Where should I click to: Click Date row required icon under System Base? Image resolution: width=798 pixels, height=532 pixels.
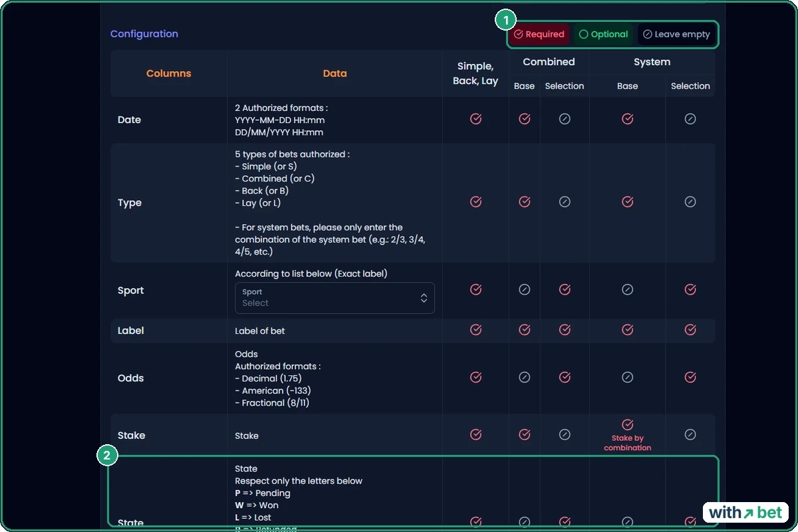627,119
